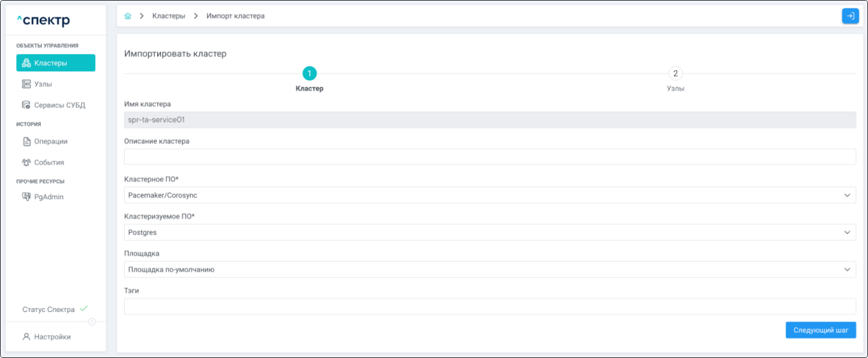Expand the Кластеризуемое ПО Postgres dropdown

tap(489, 232)
